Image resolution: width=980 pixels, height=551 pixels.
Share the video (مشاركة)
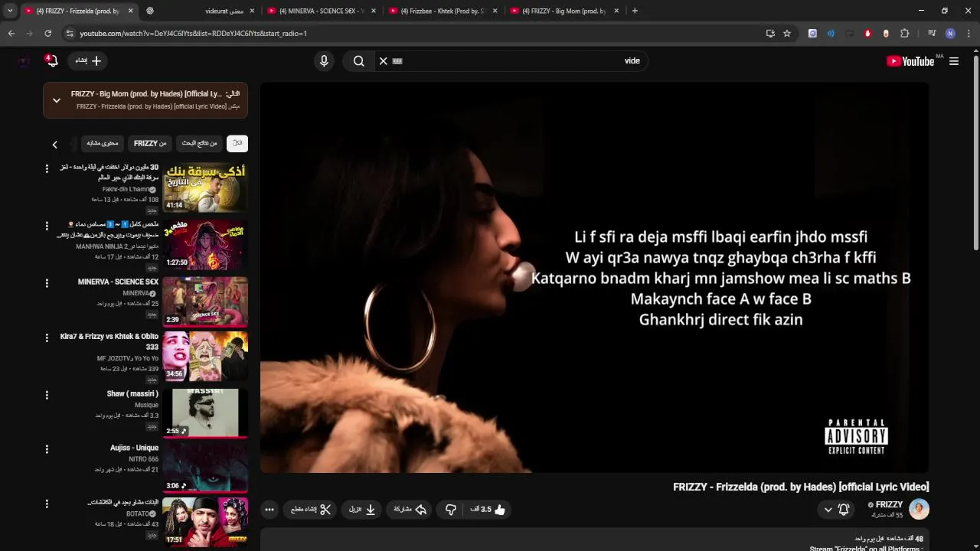click(410, 510)
